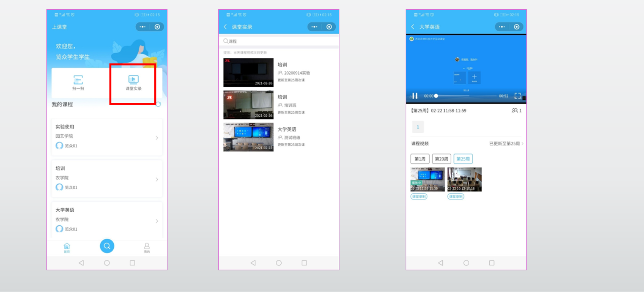Expand 已更新至第25周 course video list
Screen dimensions: 644x292
tap(506, 144)
